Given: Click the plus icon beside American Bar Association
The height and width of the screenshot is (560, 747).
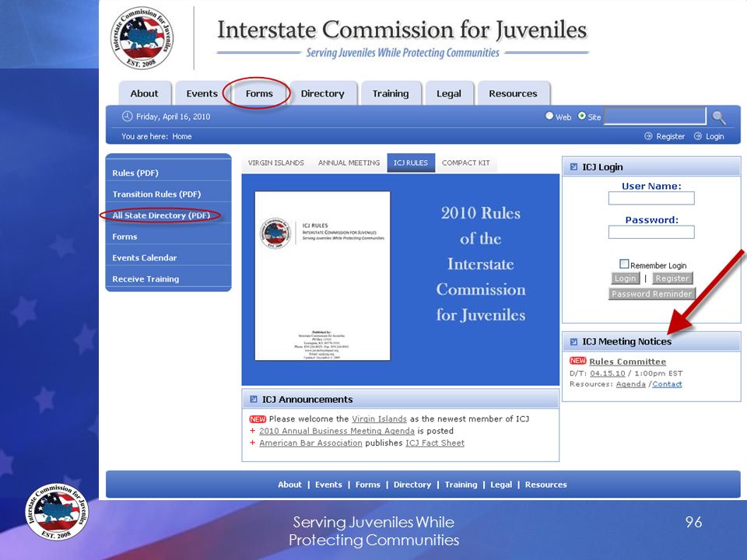Looking at the screenshot, I should (x=252, y=443).
